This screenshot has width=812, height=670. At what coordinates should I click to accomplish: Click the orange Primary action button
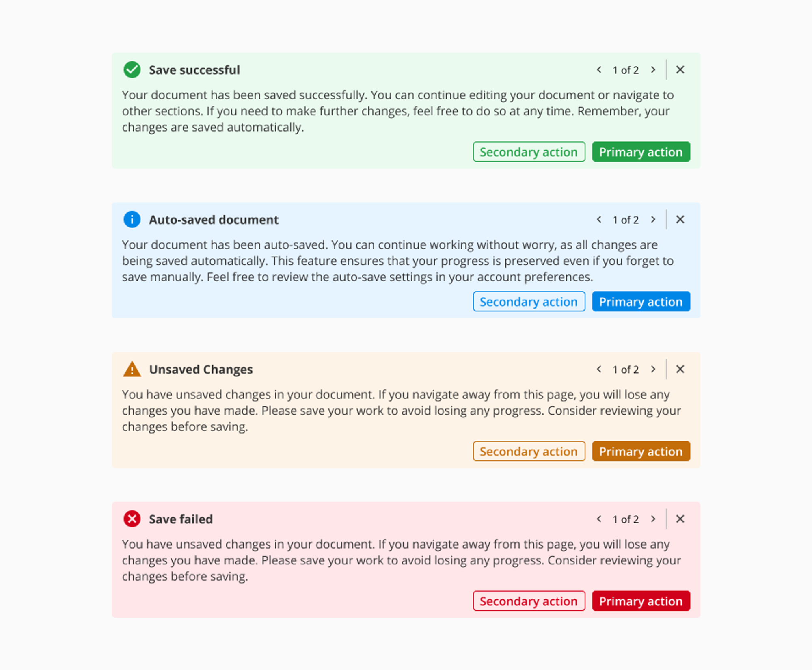coord(641,451)
